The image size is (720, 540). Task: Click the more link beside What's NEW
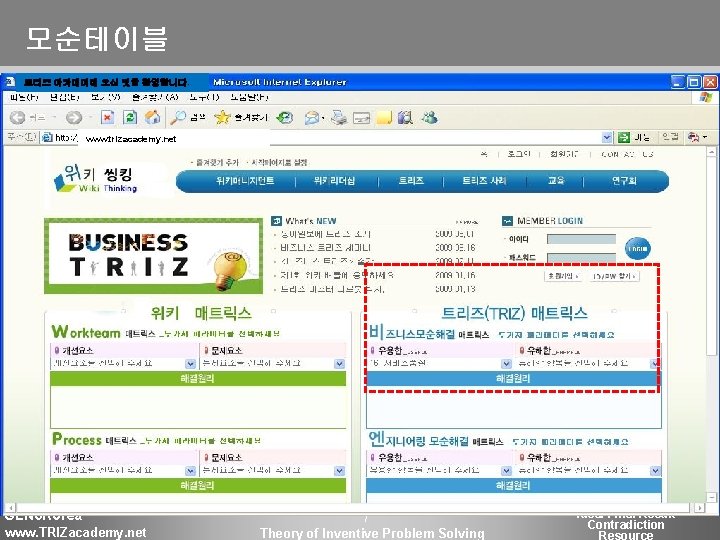pyautogui.click(x=467, y=222)
